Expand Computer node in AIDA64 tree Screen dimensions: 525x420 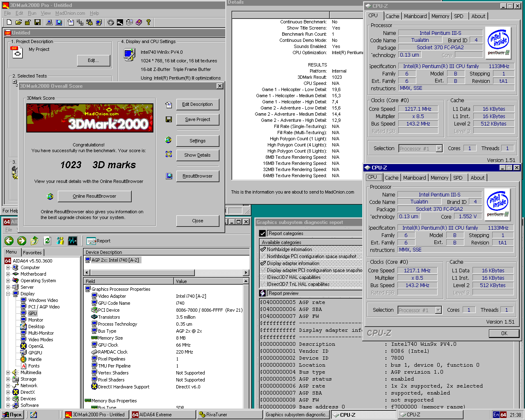coord(8,267)
